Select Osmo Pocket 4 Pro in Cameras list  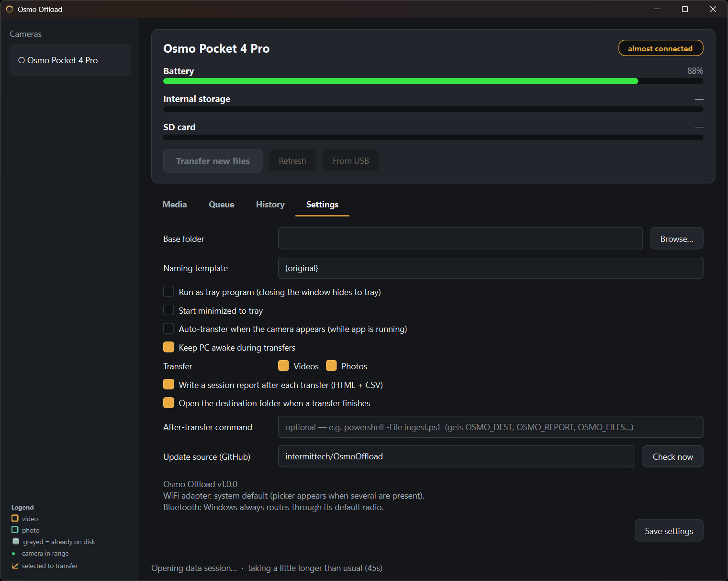coord(70,60)
